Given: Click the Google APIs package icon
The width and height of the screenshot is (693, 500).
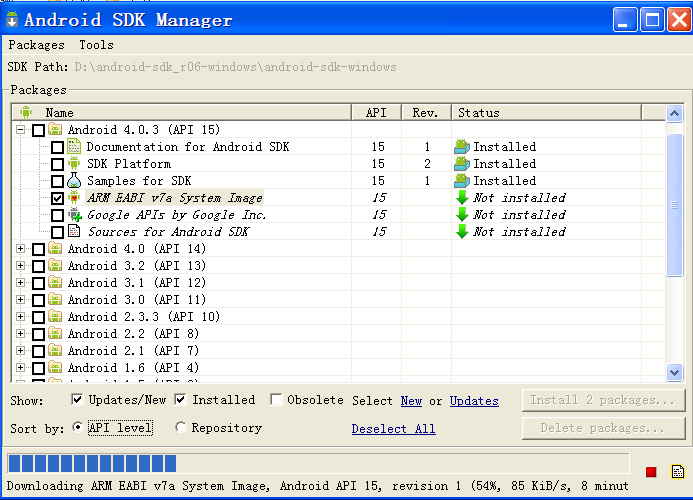Looking at the screenshot, I should [74, 215].
